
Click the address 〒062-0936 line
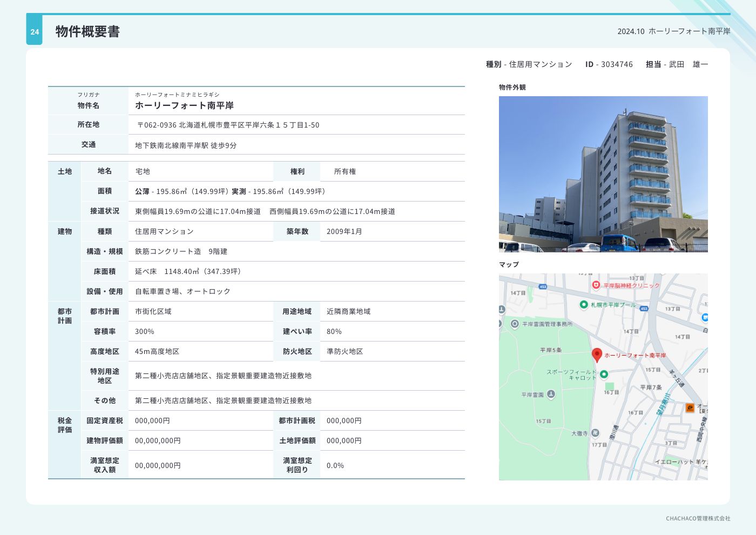[228, 125]
